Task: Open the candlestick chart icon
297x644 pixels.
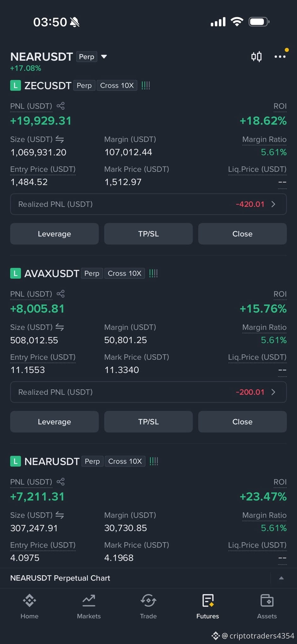Action: pos(256,57)
